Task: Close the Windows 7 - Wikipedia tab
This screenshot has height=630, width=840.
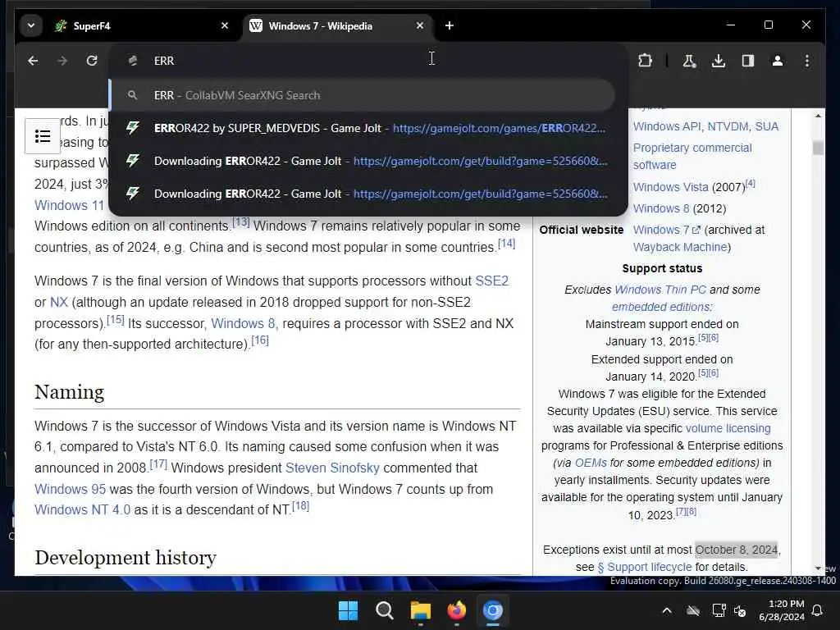Action: pyautogui.click(x=420, y=25)
